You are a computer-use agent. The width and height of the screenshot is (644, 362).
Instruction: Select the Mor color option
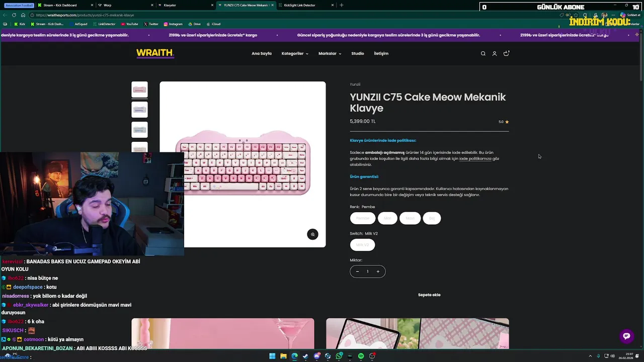[387, 218]
